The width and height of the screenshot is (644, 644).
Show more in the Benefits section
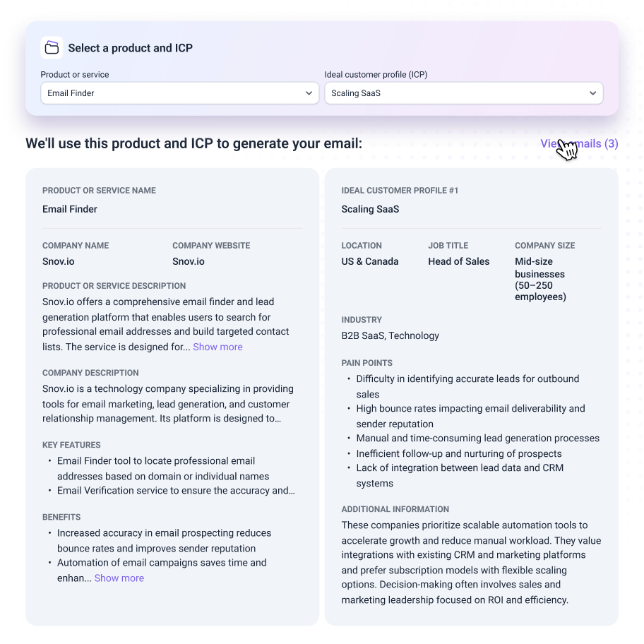119,578
